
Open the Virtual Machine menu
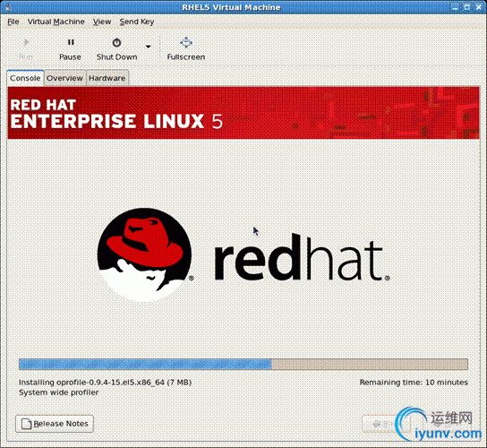point(56,22)
